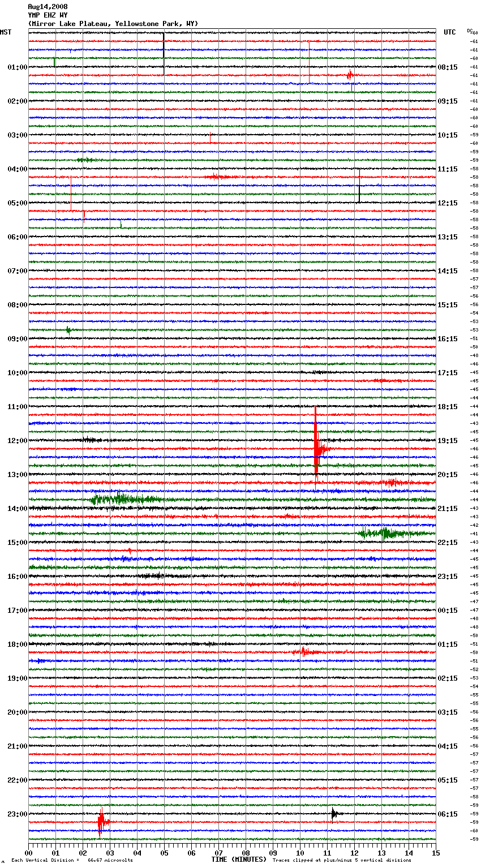Click the 12:15 UTC time label

tap(448, 203)
